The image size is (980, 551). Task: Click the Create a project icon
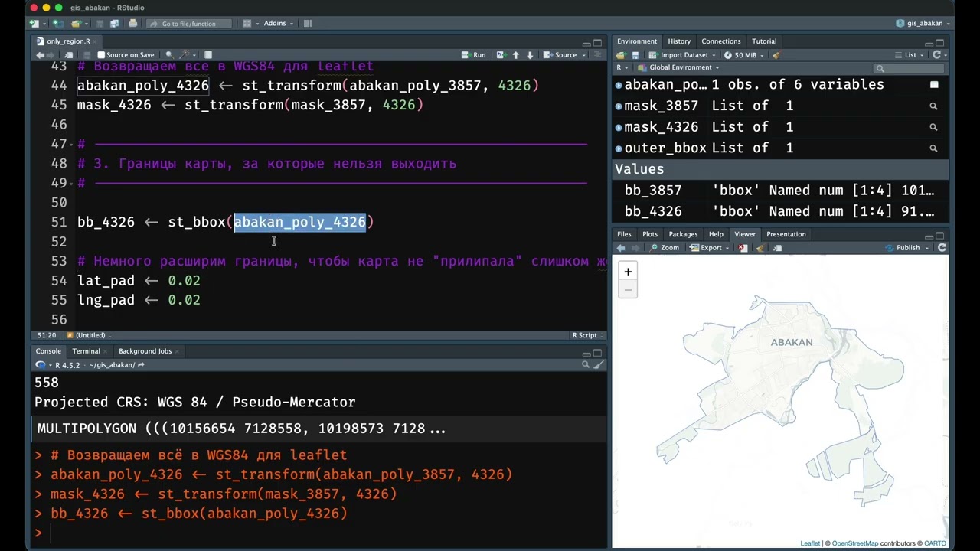(58, 24)
